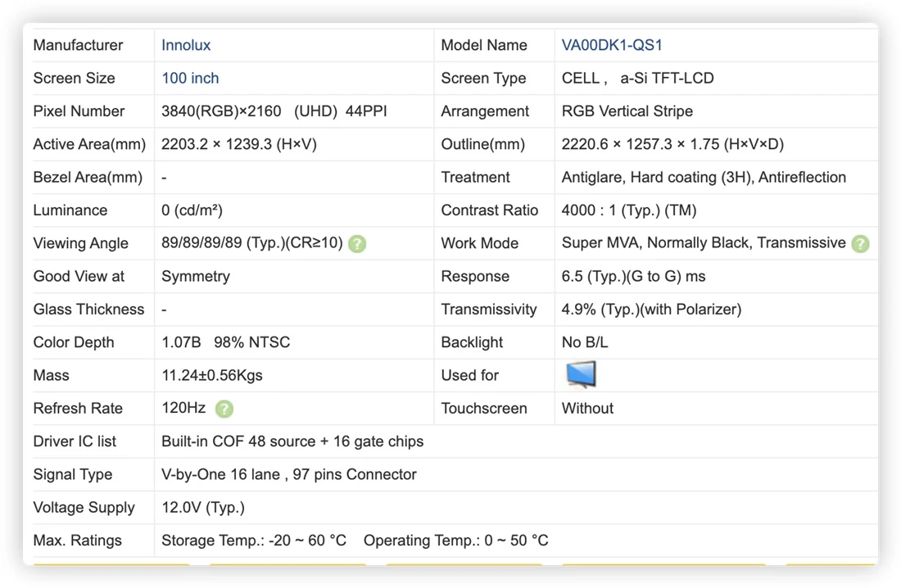Click the Touchscreen value Without

(587, 409)
